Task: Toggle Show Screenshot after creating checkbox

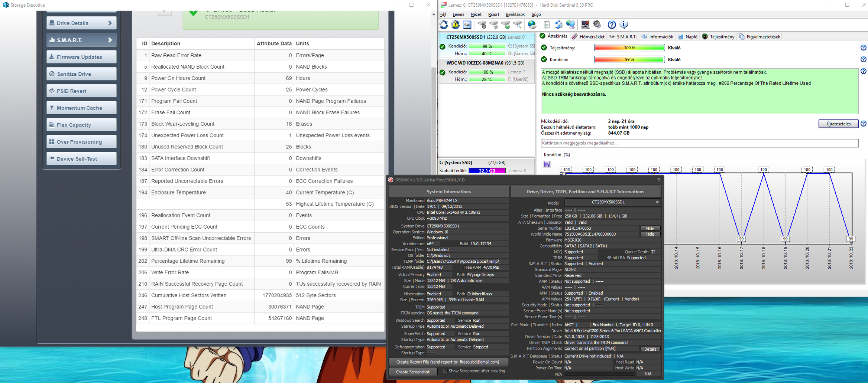Action: [445, 371]
